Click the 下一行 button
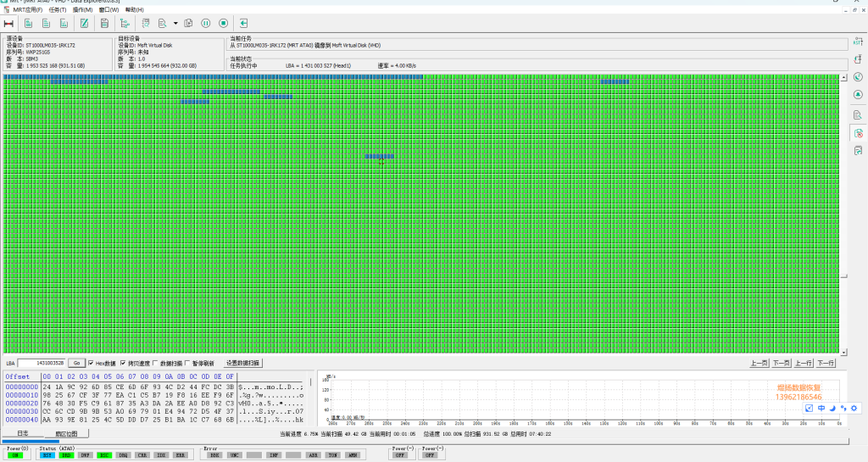Screen dimensions: 868x462 [826, 363]
